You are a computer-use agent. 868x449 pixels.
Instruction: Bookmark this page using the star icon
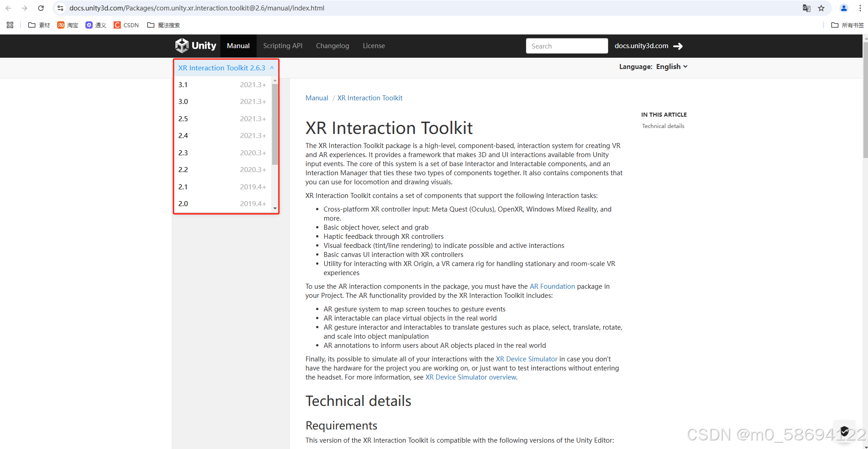821,8
